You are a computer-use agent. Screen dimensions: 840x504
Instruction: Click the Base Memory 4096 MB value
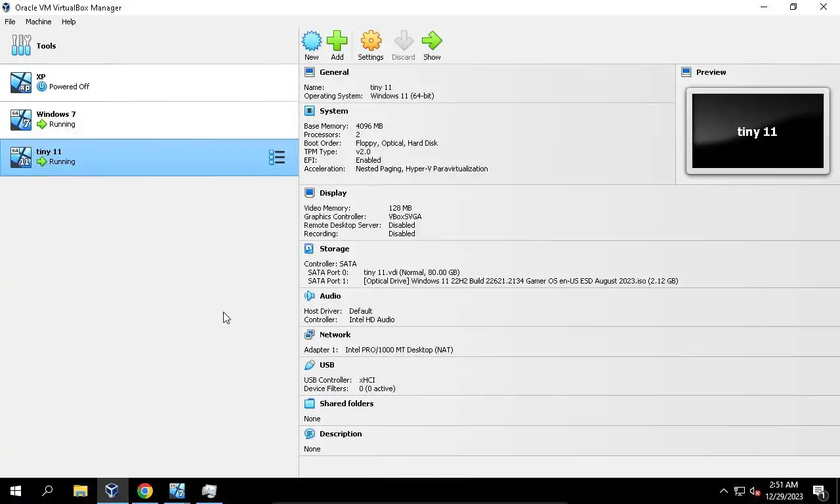[x=369, y=126]
